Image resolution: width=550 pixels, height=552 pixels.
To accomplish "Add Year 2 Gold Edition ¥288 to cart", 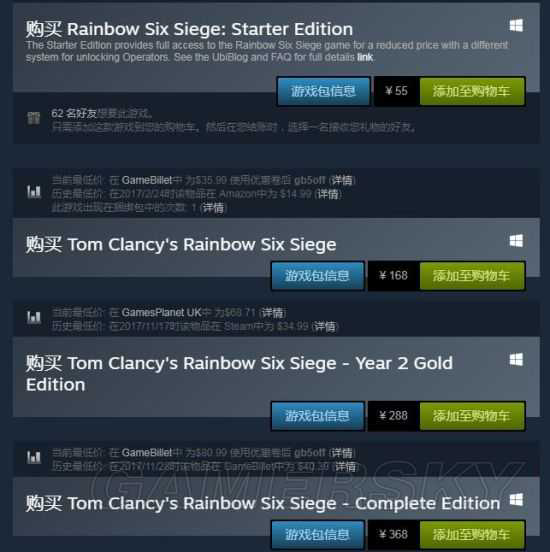I will click(472, 416).
